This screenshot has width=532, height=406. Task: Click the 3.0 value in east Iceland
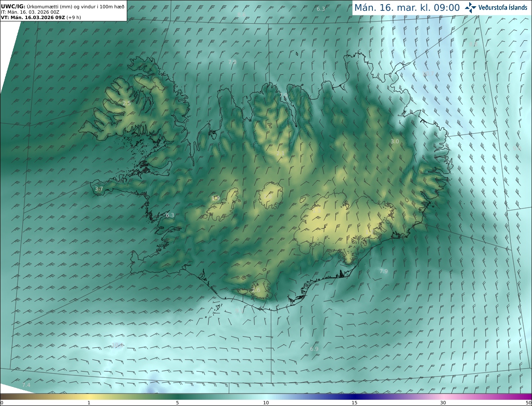click(395, 142)
